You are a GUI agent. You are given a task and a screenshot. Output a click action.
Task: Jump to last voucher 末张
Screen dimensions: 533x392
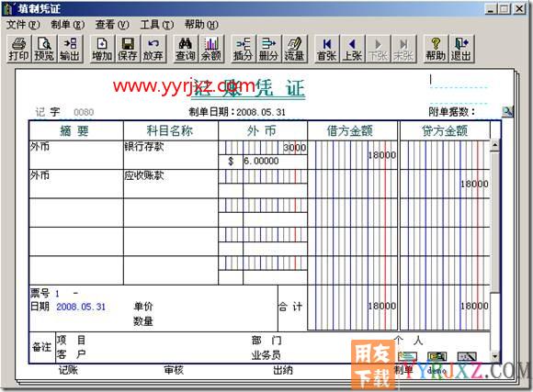tap(403, 49)
